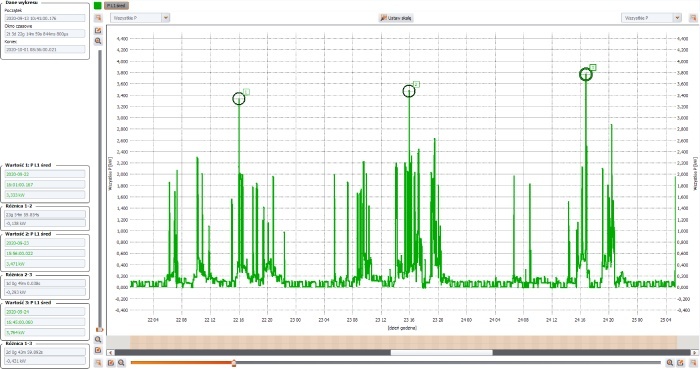Click the left y-axis label 4,400

[122, 39]
